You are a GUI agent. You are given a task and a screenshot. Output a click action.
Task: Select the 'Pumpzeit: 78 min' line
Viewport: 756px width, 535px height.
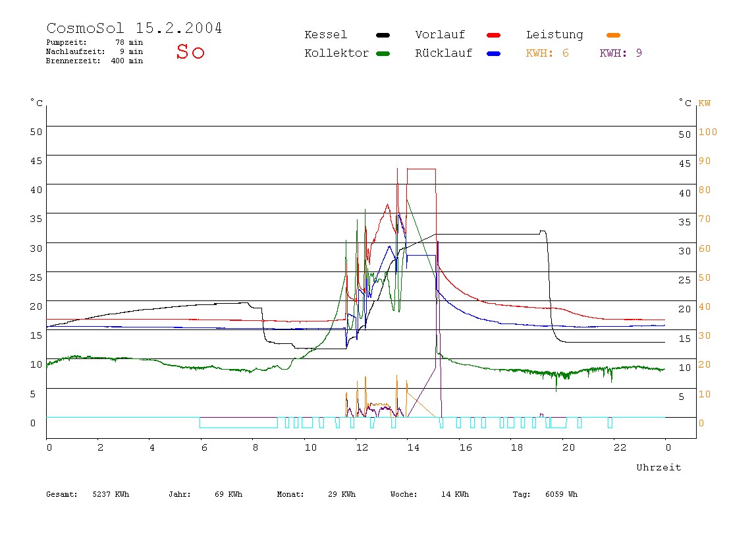click(x=95, y=42)
